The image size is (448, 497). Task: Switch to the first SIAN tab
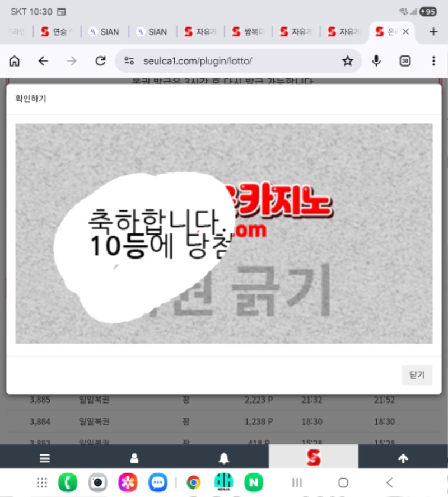pyautogui.click(x=105, y=32)
